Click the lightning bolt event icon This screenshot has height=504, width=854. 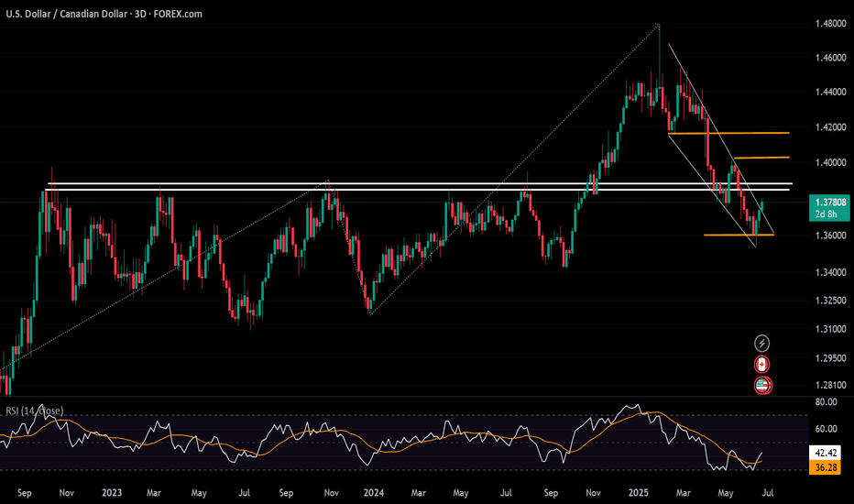[x=761, y=344]
